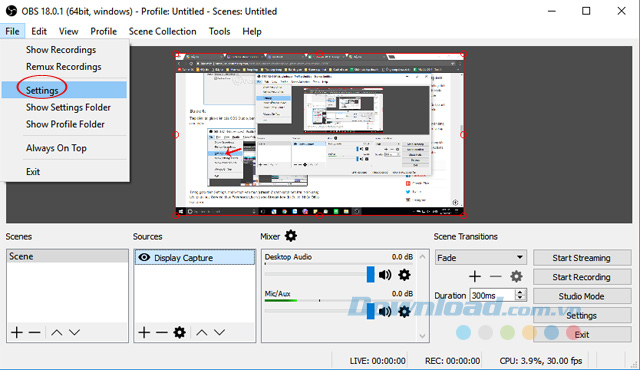Open the Mixer settings gear
Viewport: 640px width, 370px height.
point(291,236)
